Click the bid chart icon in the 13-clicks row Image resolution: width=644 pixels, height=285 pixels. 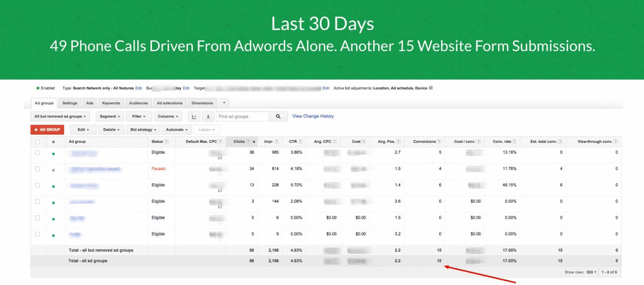[x=220, y=190]
